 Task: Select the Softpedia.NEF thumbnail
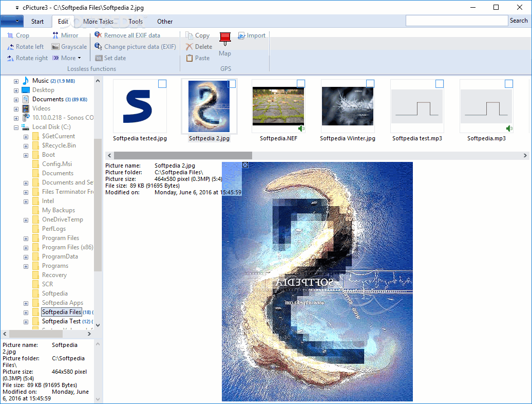278,106
